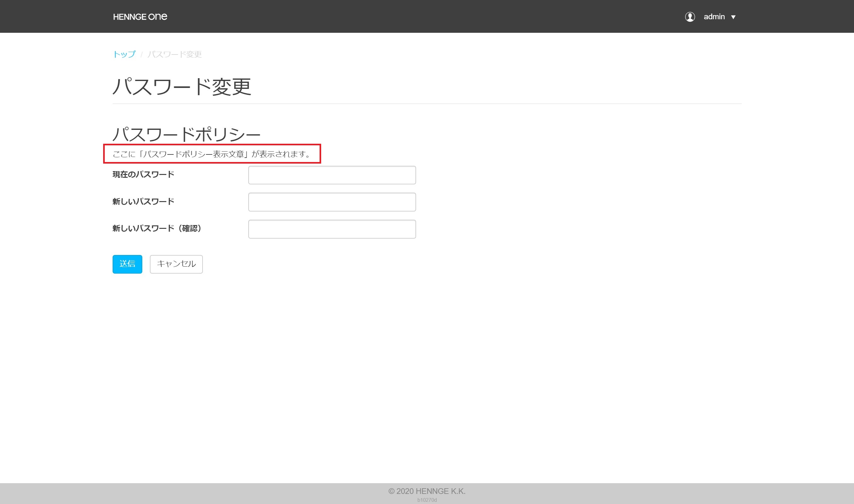Click the HENNGE One logo
This screenshot has width=854, height=504.
[140, 17]
